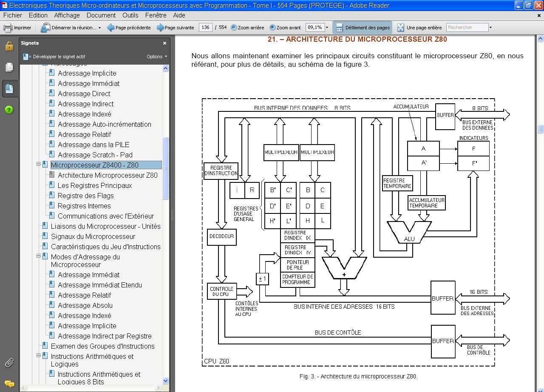Click Développer le signet actif icon
The image size is (544, 392).
[27, 56]
